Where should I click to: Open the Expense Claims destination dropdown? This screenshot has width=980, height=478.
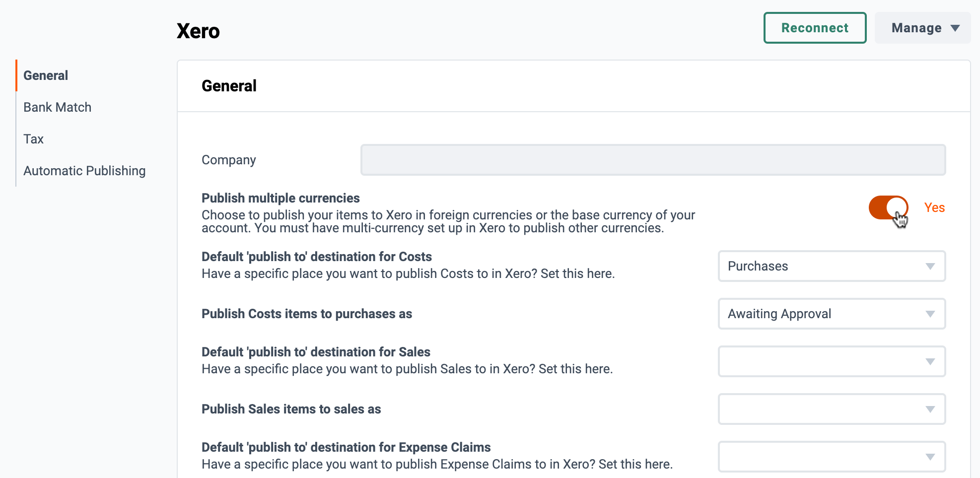click(x=832, y=457)
